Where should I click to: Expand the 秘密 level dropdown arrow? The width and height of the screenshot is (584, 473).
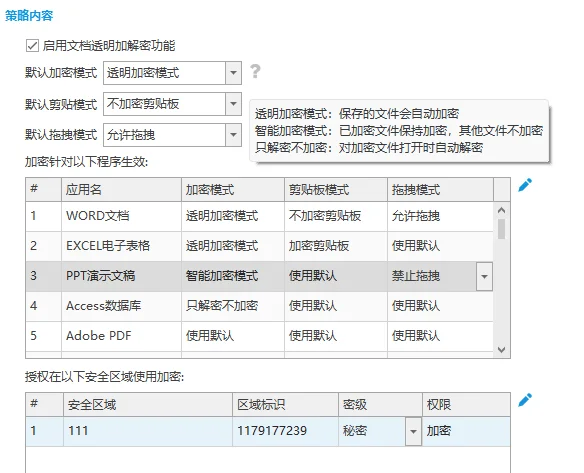coord(413,431)
